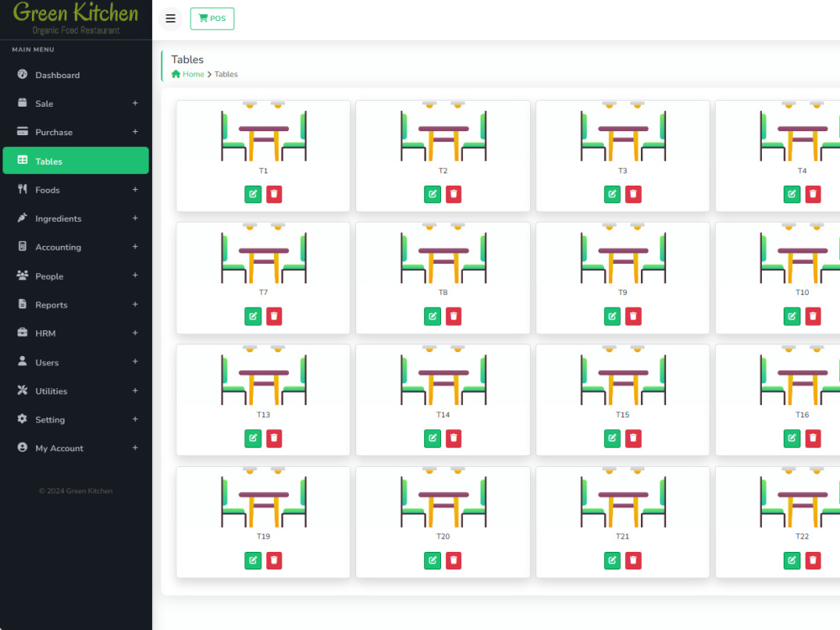Expand the Users menu plus sign
Screen dimensions: 840x630
pos(135,361)
